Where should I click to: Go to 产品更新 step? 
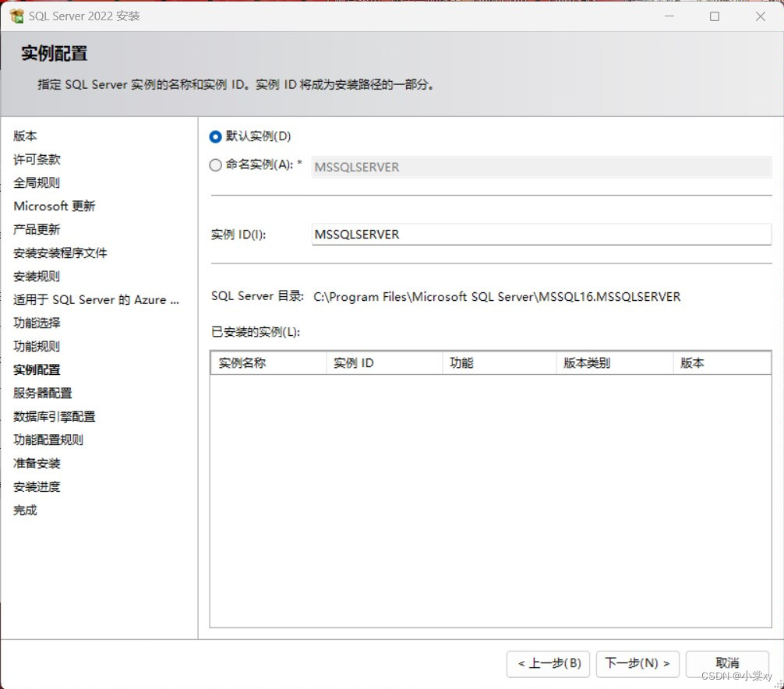[x=37, y=229]
